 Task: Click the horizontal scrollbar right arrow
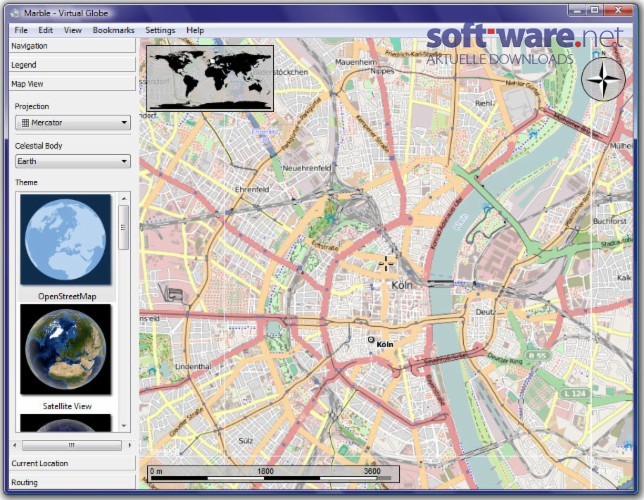130,445
